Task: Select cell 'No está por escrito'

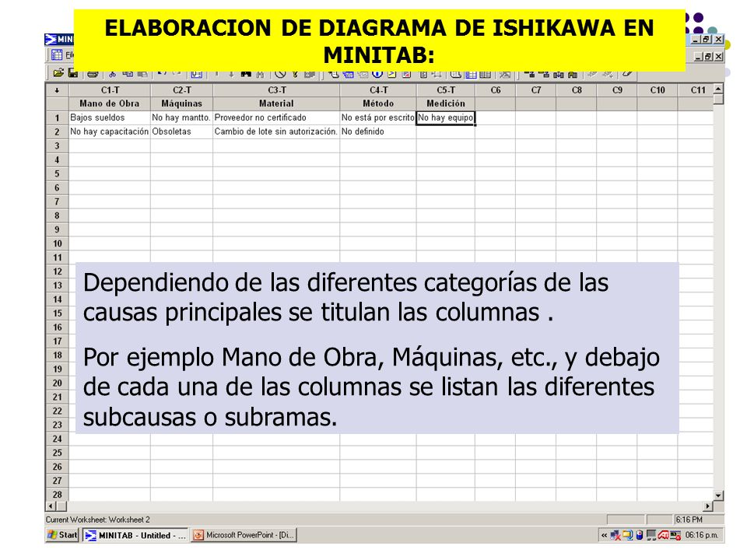Action: click(378, 117)
